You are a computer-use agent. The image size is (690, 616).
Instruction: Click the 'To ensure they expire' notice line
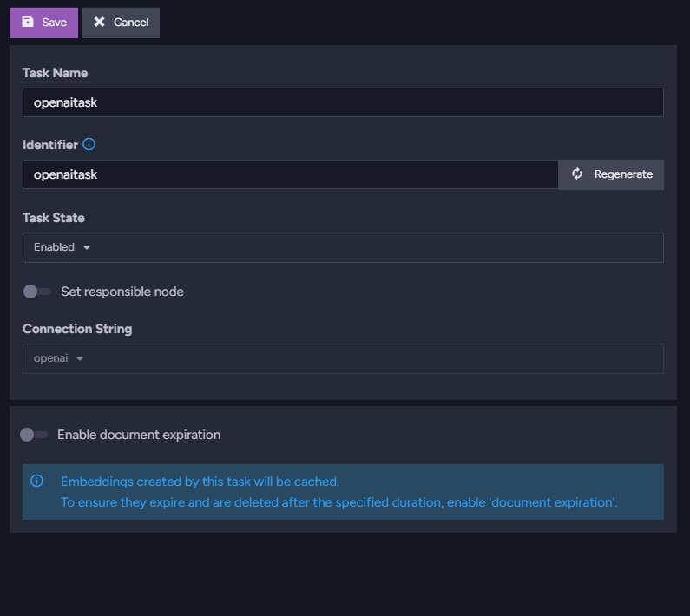click(338, 502)
